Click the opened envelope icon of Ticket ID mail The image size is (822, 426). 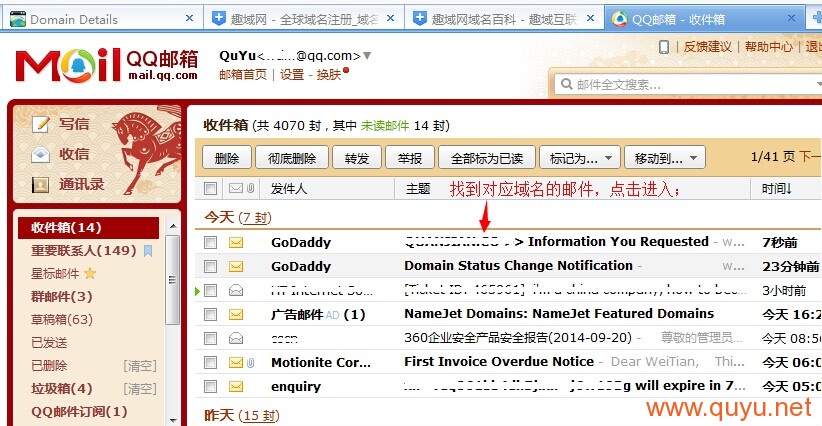[236, 290]
